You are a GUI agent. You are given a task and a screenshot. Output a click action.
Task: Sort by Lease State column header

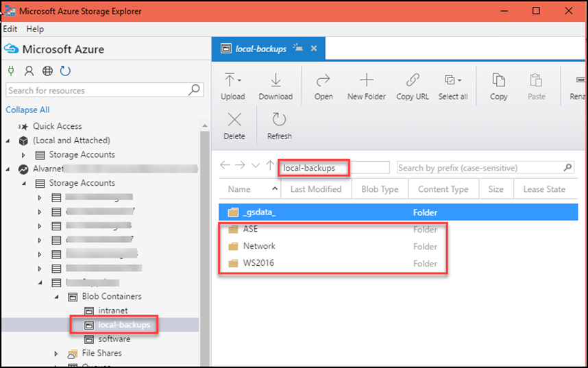pyautogui.click(x=545, y=189)
